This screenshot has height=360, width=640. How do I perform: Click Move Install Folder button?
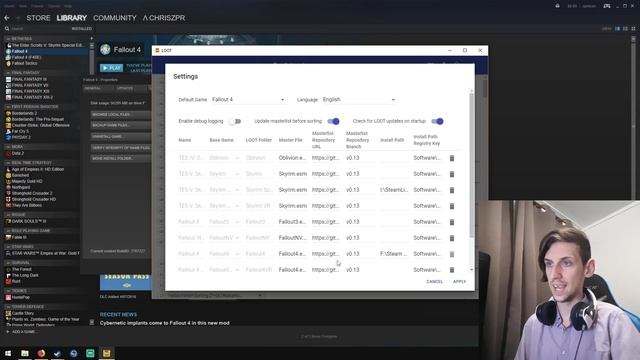[121, 158]
